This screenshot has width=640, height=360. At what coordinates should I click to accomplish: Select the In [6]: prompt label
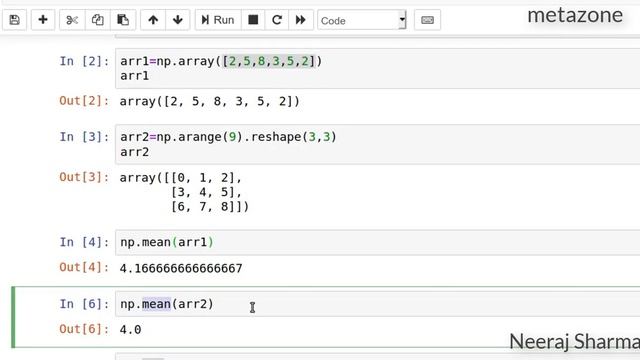tap(84, 304)
